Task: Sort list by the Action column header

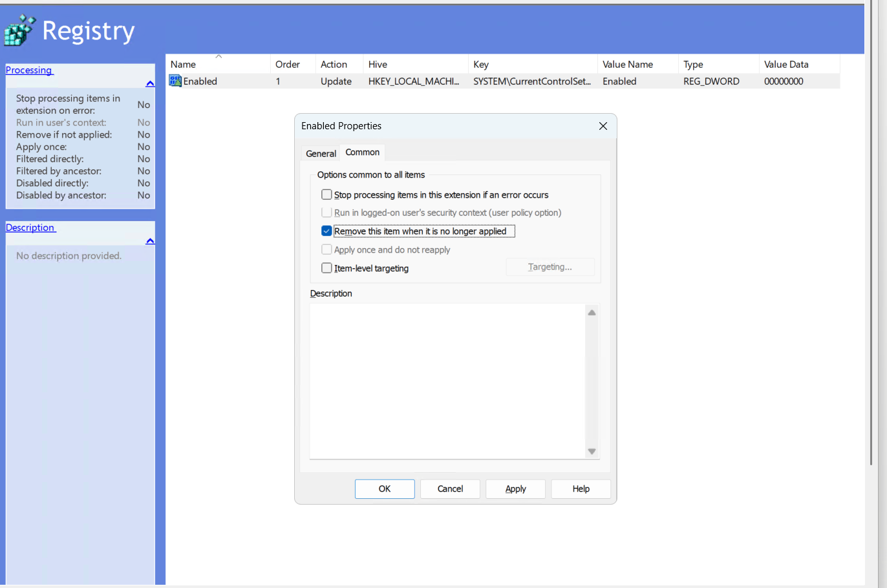Action: coord(339,64)
